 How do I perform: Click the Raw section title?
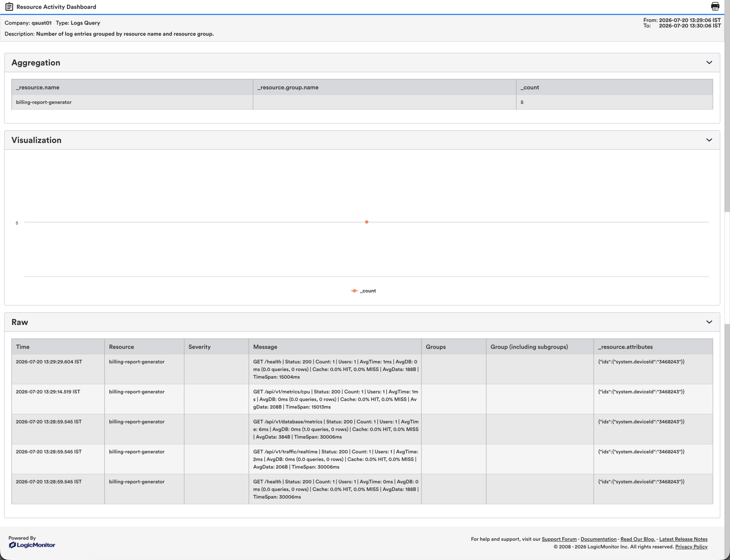tap(20, 322)
